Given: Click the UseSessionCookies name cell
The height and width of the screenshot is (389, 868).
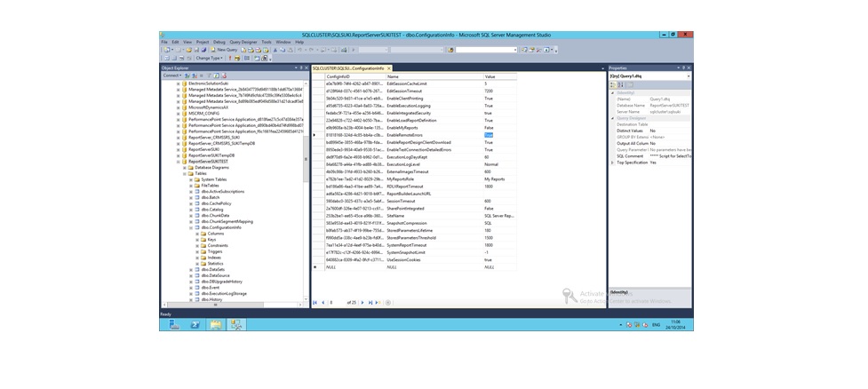Looking at the screenshot, I should click(434, 259).
